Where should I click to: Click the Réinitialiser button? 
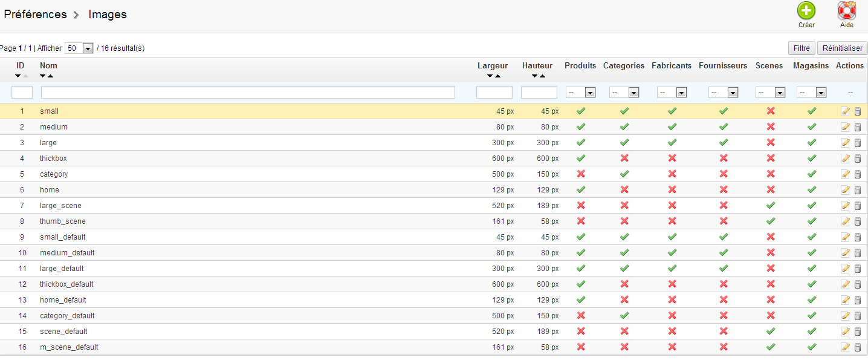coord(842,48)
